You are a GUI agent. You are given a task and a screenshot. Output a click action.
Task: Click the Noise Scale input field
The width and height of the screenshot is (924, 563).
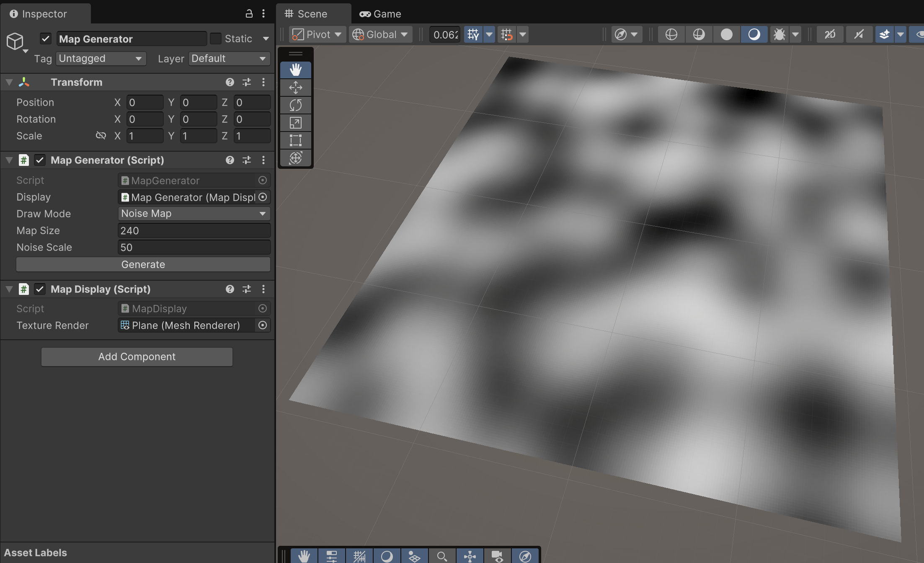click(x=194, y=247)
